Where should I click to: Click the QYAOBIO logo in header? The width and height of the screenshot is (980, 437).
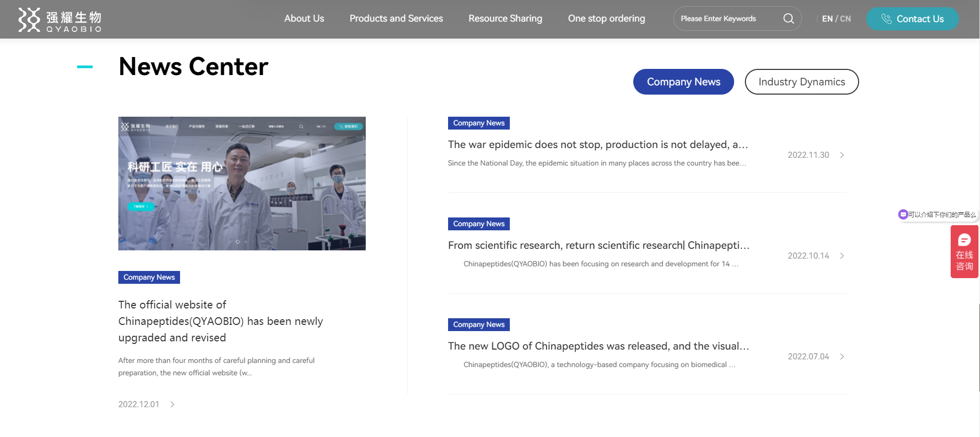tap(60, 20)
